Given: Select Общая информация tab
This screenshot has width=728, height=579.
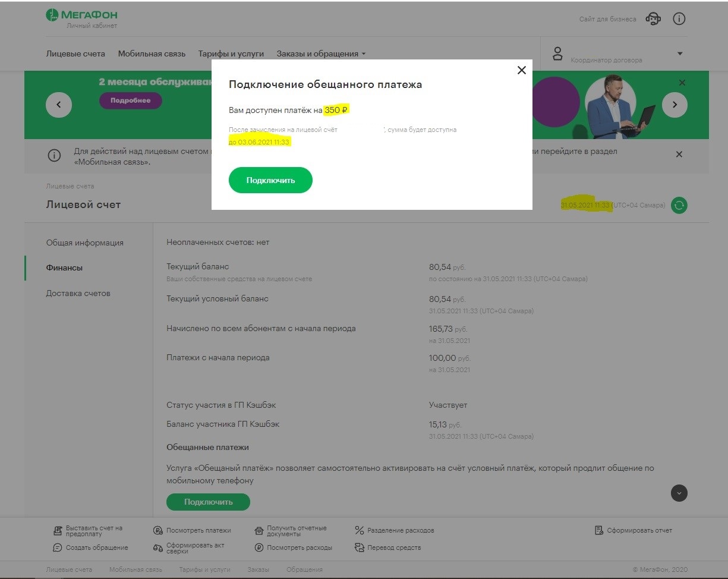Looking at the screenshot, I should tap(85, 243).
